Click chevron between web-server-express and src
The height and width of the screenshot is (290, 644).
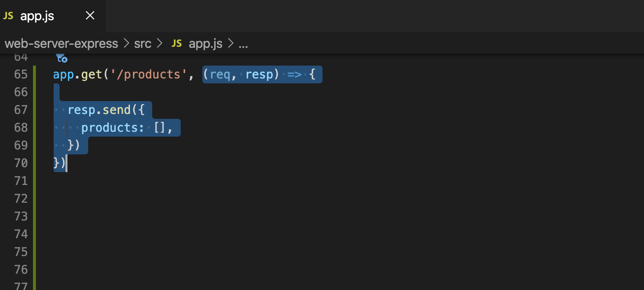[x=127, y=43]
